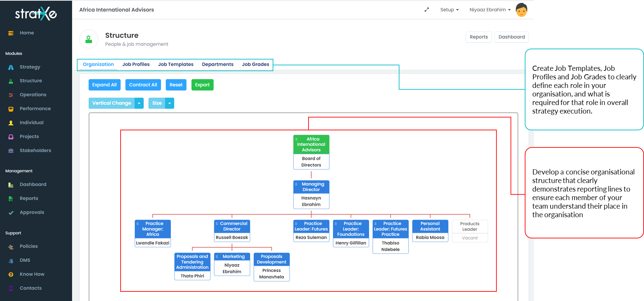Open the Performance module icon
The width and height of the screenshot is (644, 301).
[x=11, y=109]
